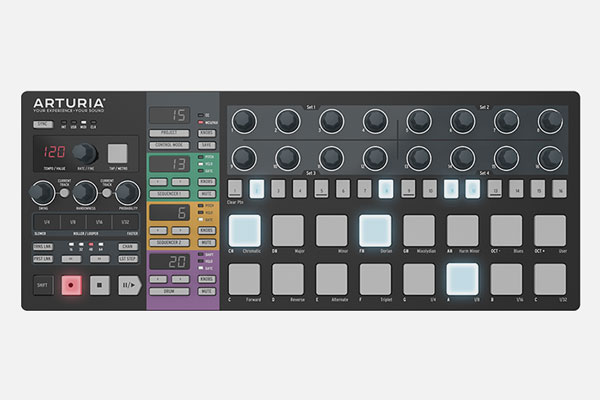Hit the red record button

71,285
